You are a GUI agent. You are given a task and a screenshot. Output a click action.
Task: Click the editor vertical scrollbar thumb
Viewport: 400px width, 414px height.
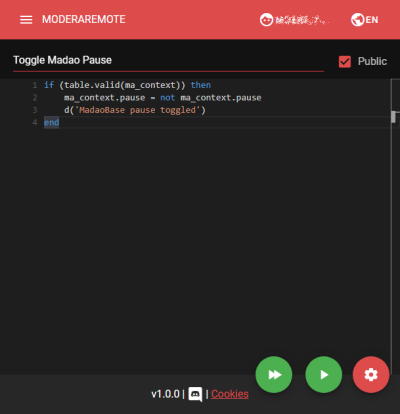(x=393, y=117)
